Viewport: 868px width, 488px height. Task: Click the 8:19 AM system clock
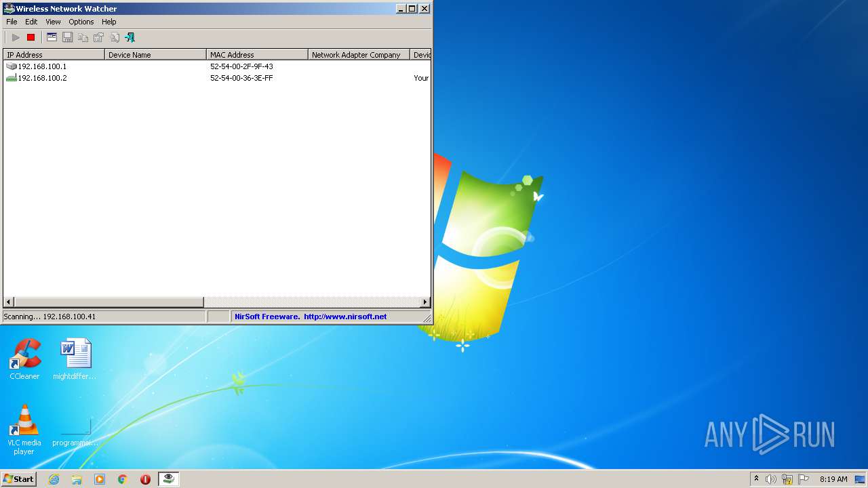tap(833, 479)
